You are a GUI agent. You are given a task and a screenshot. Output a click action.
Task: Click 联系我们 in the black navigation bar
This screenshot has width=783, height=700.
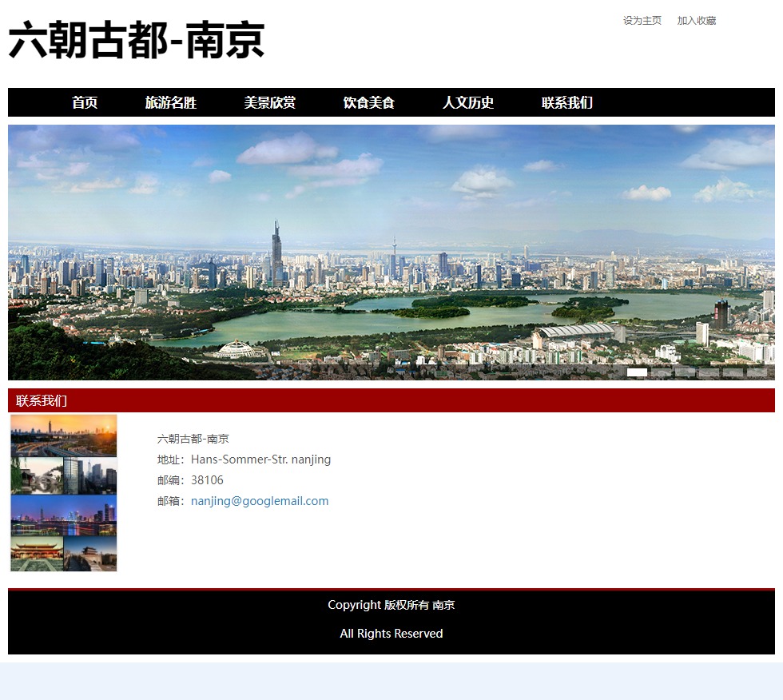pyautogui.click(x=566, y=102)
